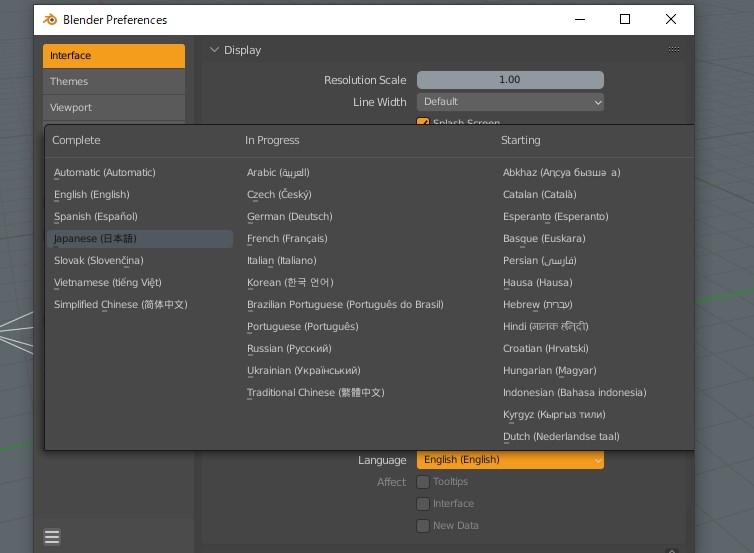
Task: Select Hindi language option
Action: 546,327
